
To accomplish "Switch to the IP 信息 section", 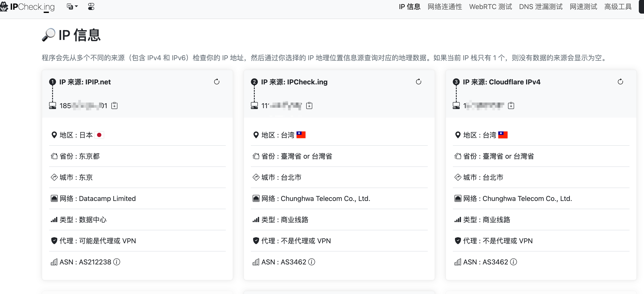I will tap(410, 7).
